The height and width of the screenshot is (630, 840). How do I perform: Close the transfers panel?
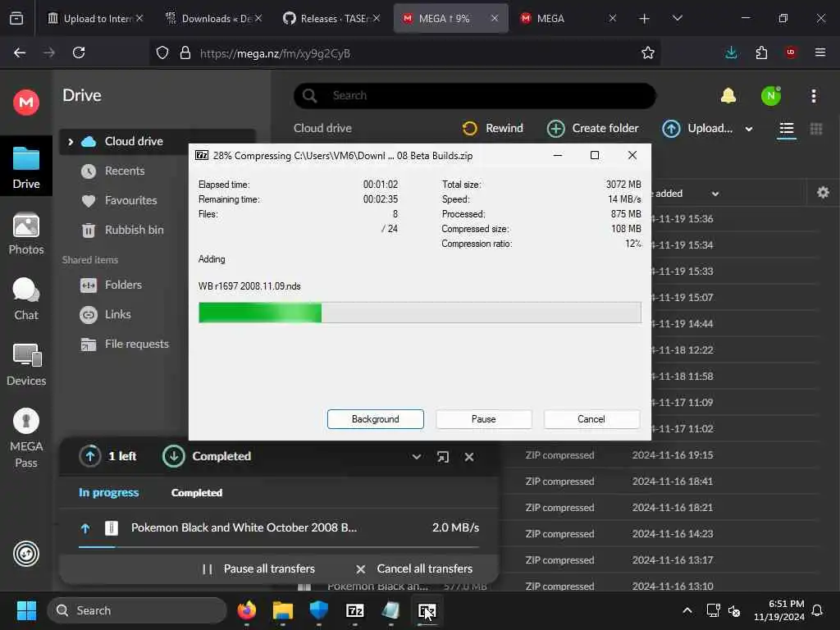coord(468,457)
